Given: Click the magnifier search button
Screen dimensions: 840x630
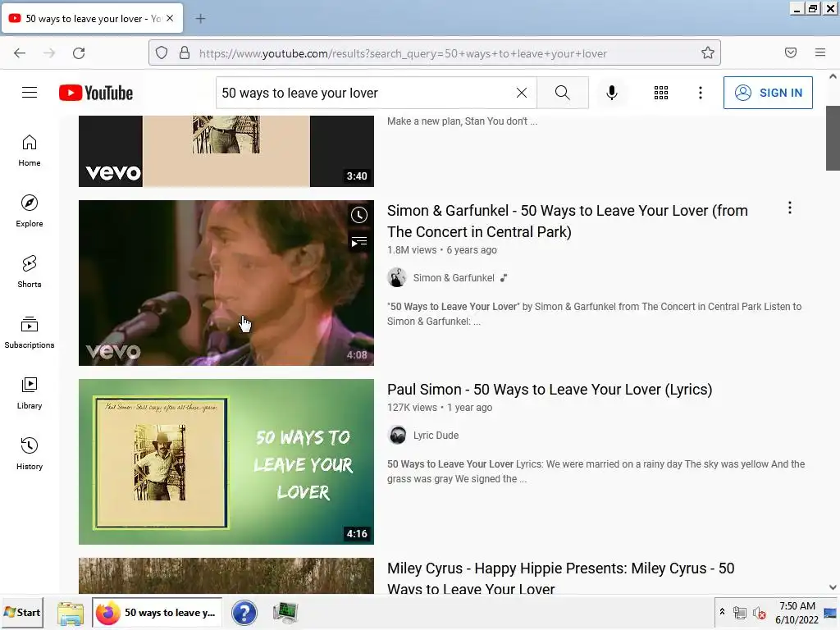Looking at the screenshot, I should tap(563, 93).
